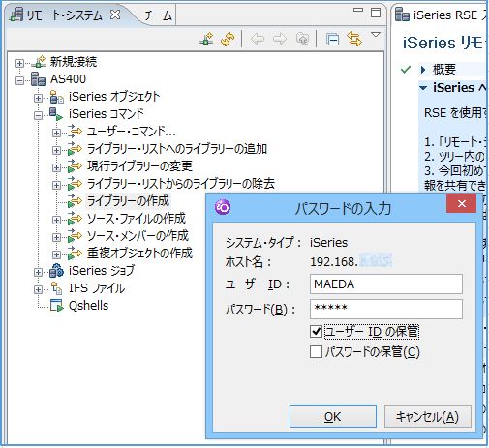Expand the IFS ファイル node

tap(38, 289)
